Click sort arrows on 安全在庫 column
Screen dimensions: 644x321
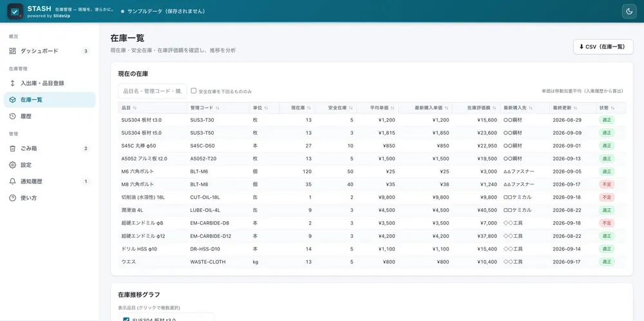click(351, 108)
